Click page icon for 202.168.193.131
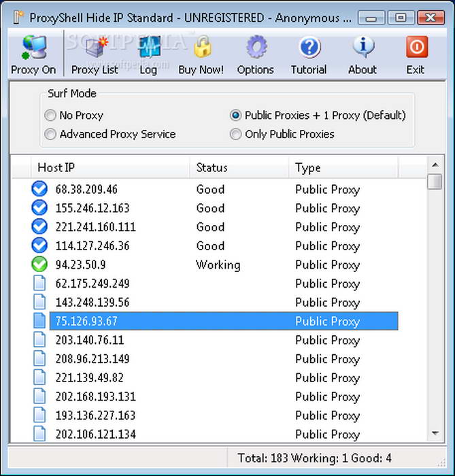 39,396
